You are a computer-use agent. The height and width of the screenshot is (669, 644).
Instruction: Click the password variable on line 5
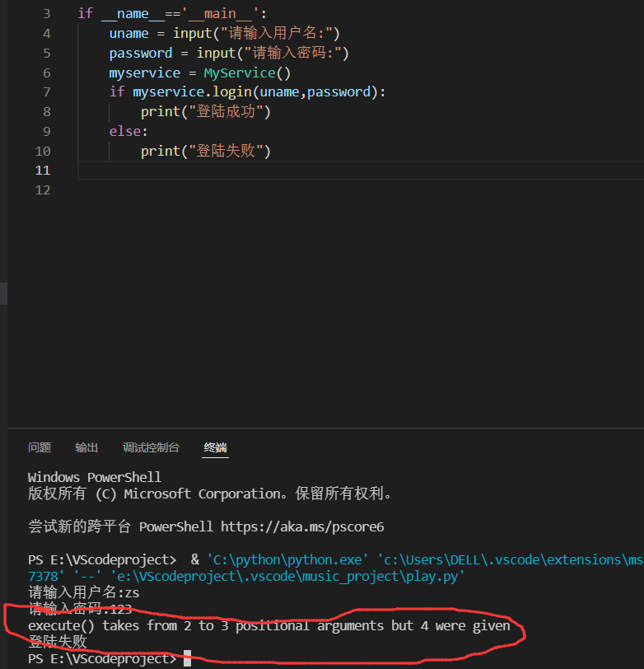point(141,53)
